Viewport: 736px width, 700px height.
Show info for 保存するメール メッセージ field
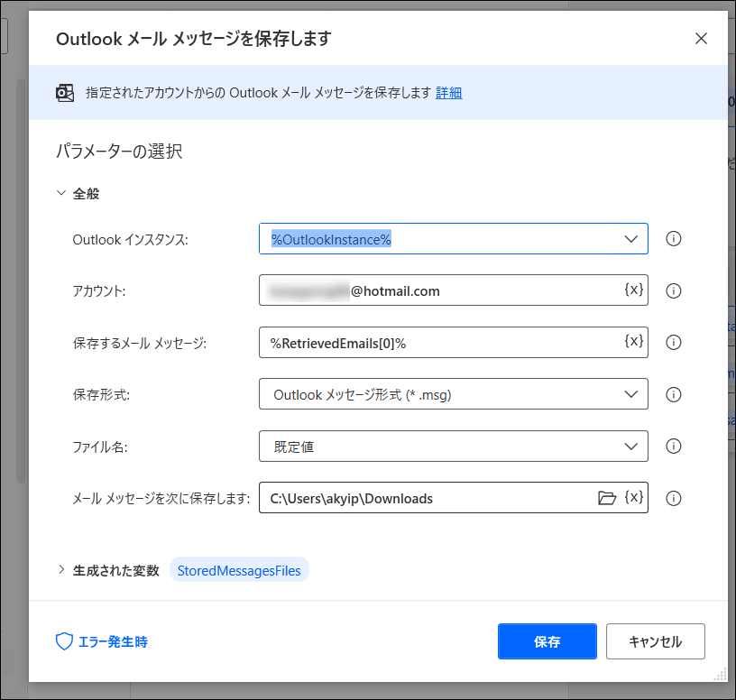[673, 342]
